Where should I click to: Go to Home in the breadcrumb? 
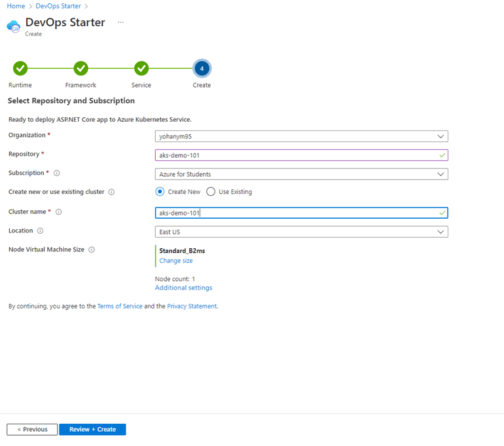pos(16,6)
